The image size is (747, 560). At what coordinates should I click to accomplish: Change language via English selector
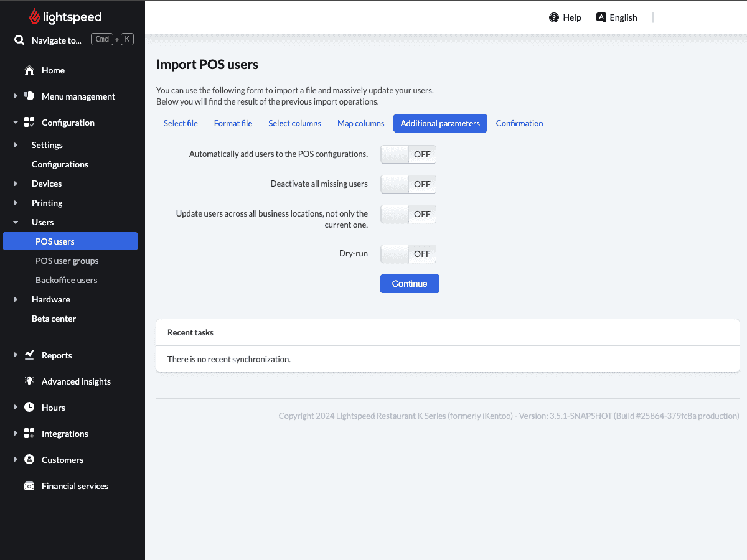click(617, 17)
